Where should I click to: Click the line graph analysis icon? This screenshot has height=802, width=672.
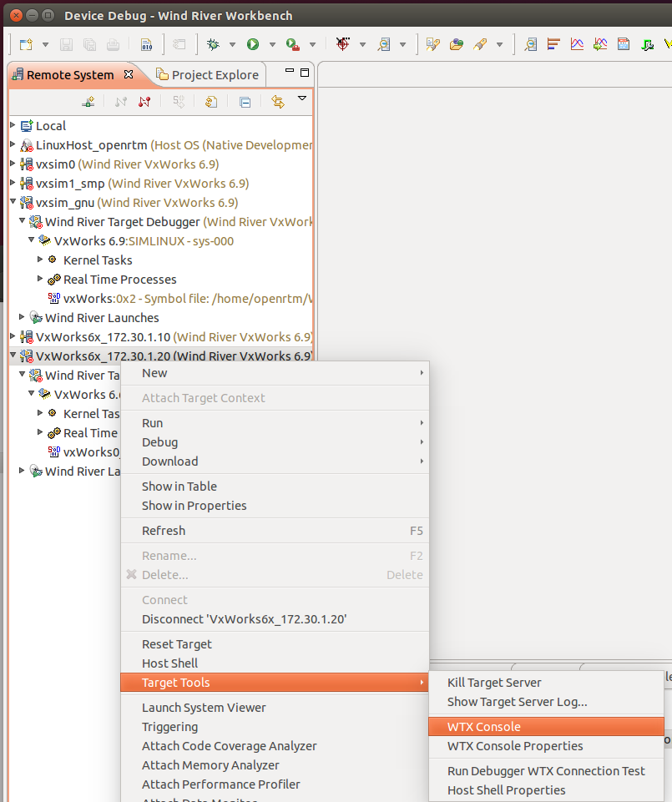(x=577, y=44)
